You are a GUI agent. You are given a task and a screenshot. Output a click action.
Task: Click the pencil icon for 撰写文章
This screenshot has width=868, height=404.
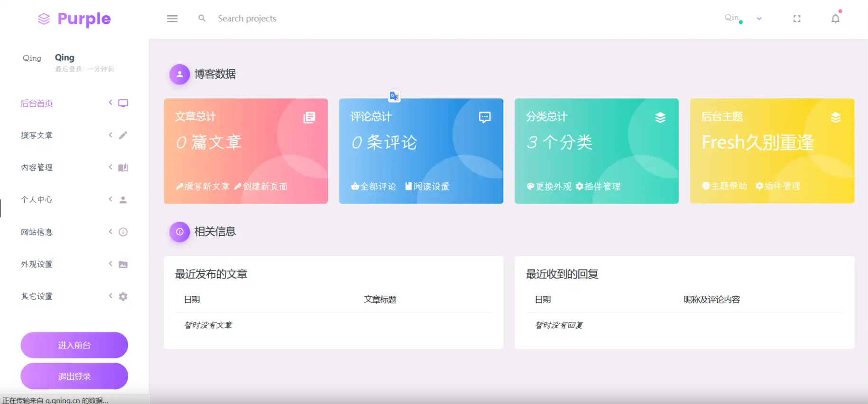pyautogui.click(x=123, y=135)
